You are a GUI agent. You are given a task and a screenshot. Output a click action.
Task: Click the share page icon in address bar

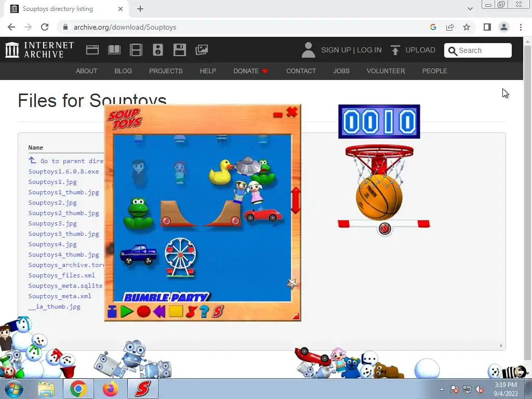pyautogui.click(x=450, y=27)
